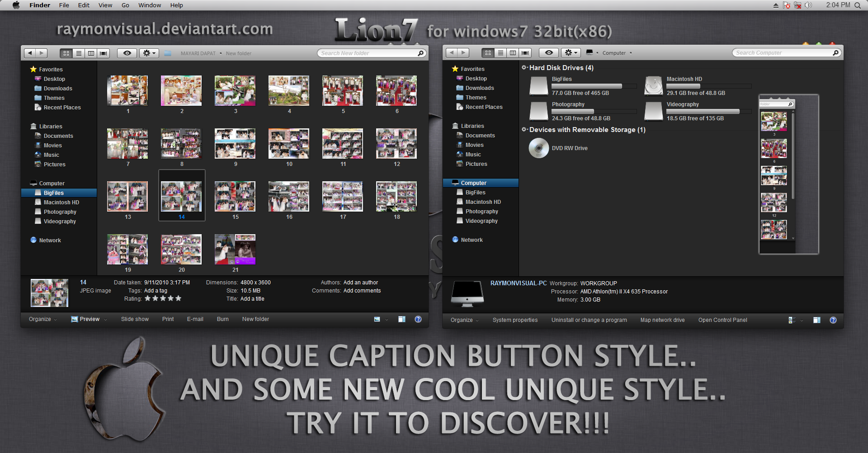
Task: Switch Computer window to list view
Action: 500,53
